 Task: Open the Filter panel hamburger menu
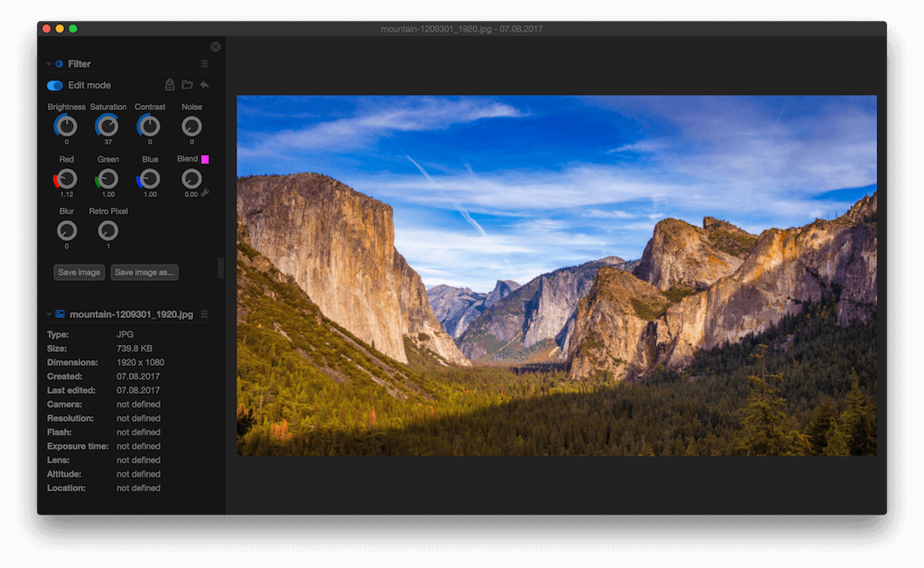coord(204,64)
